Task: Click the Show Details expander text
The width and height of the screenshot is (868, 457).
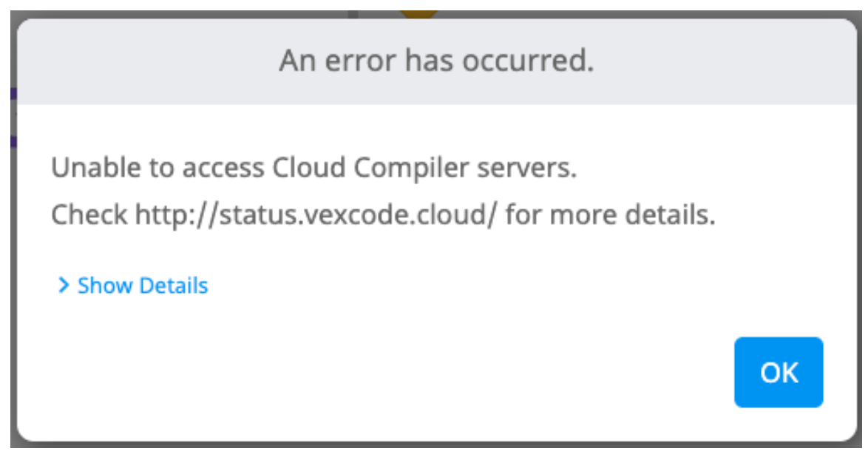Action: point(142,285)
